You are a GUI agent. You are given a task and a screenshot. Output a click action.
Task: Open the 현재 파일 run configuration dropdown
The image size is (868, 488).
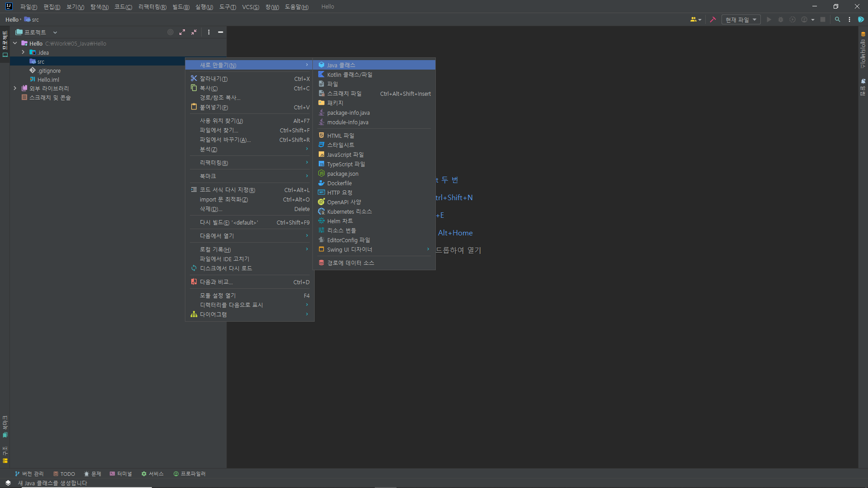pos(741,19)
